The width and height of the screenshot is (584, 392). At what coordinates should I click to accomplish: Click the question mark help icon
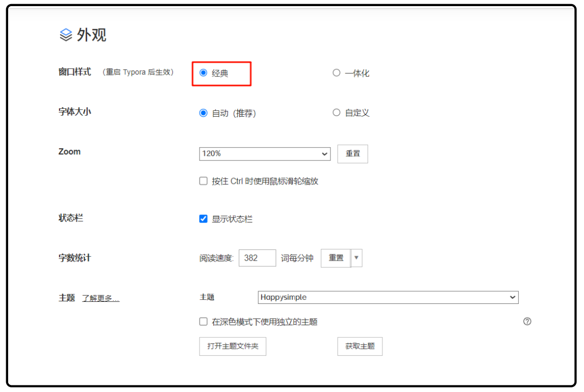527,321
